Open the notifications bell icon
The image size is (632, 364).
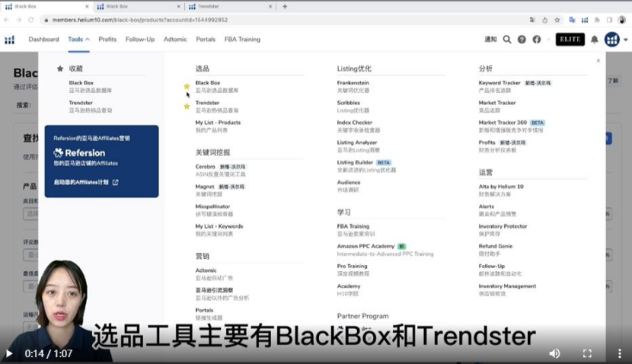pyautogui.click(x=595, y=40)
